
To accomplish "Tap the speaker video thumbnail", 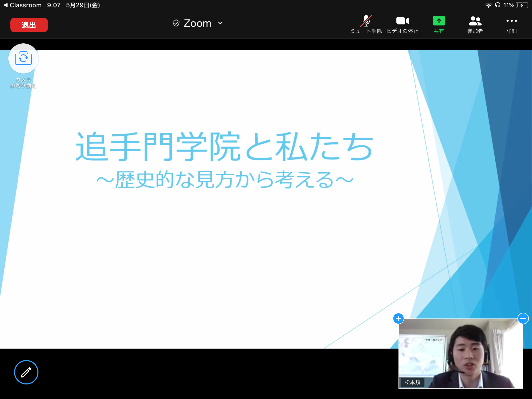I will click(461, 354).
